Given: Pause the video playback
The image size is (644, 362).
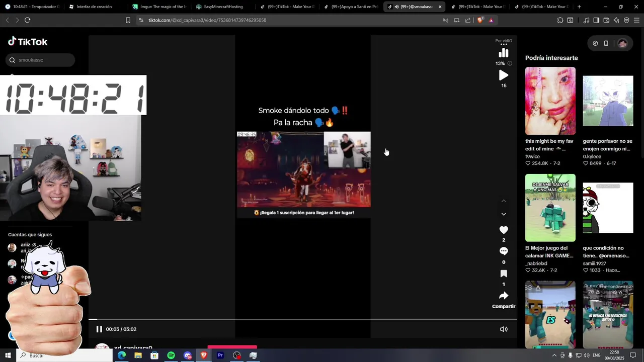Looking at the screenshot, I should tap(99, 329).
